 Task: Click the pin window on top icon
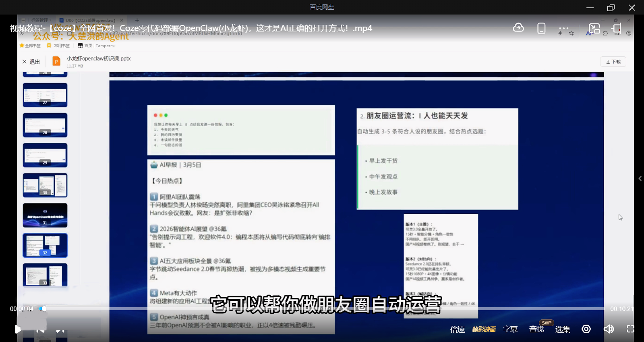[x=616, y=28]
